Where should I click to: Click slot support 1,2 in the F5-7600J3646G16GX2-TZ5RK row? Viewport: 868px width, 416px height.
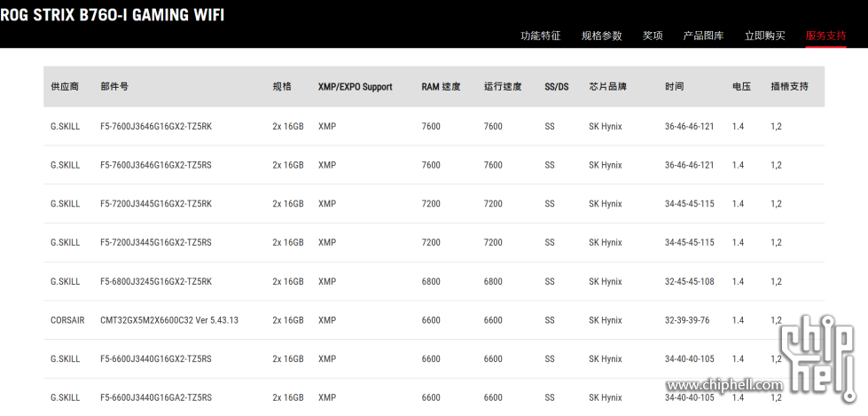pos(776,126)
